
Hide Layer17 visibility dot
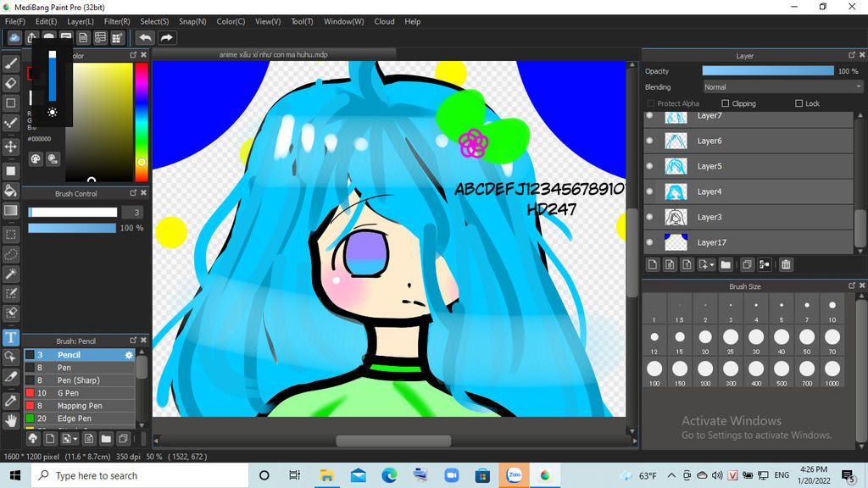coord(650,242)
